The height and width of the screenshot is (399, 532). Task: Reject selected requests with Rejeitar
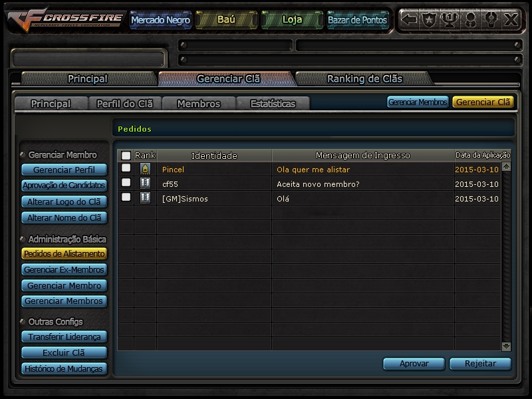click(x=480, y=363)
